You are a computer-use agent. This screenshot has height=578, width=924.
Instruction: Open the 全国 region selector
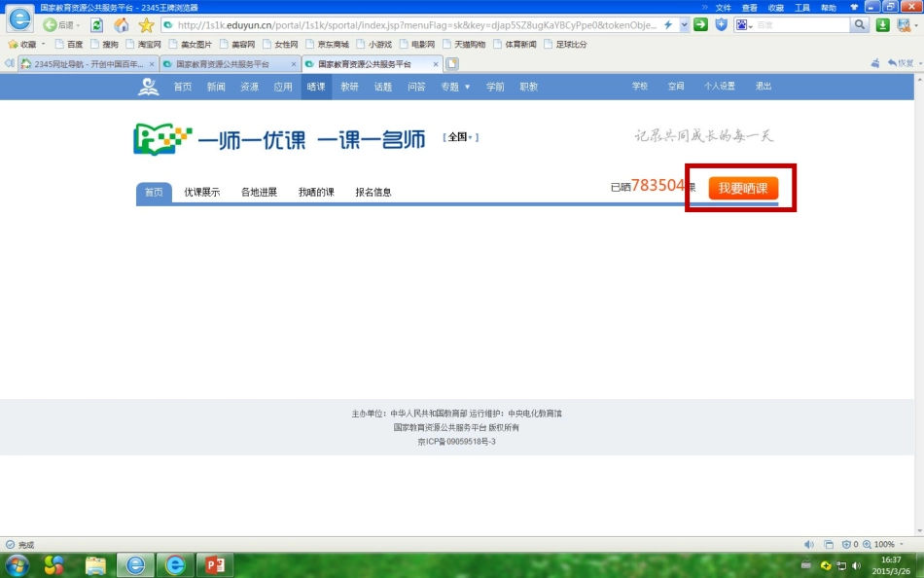[460, 138]
